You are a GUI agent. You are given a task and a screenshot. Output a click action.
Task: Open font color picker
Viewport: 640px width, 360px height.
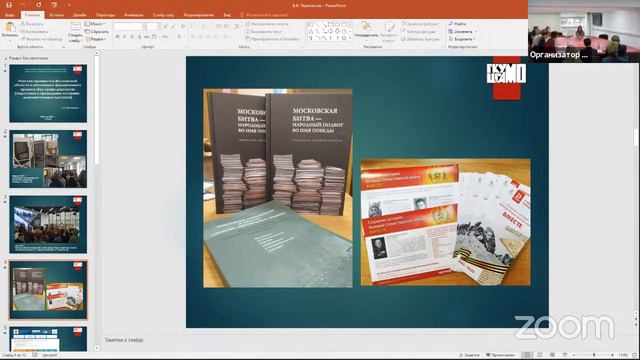[x=180, y=37]
